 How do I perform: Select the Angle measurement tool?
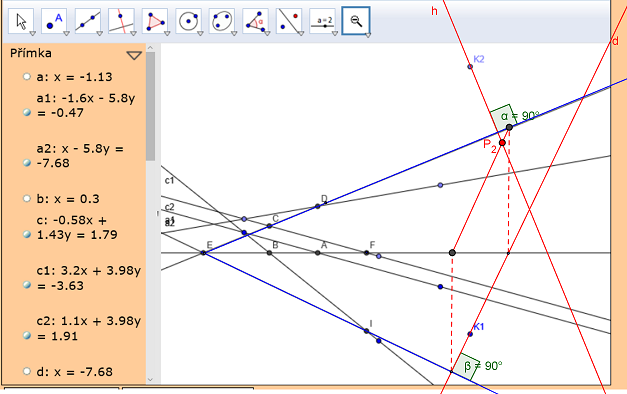coord(256,21)
